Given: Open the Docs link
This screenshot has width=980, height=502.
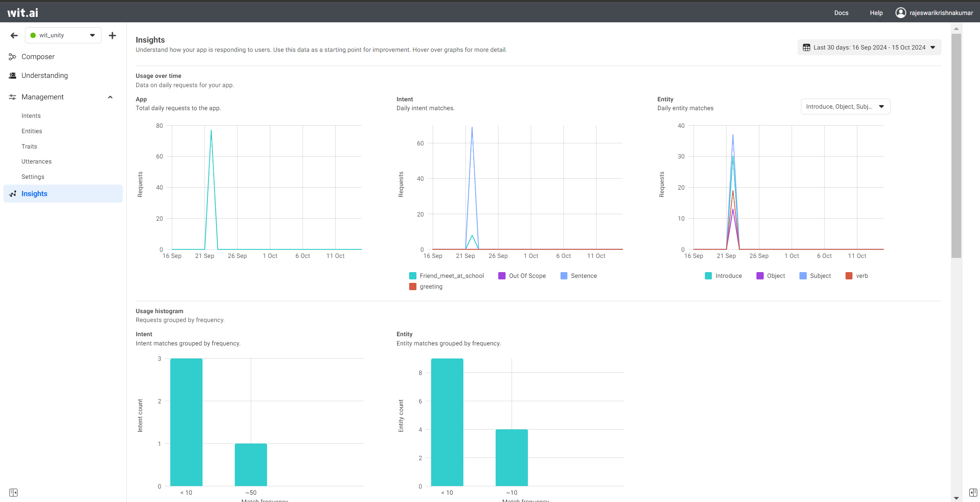Looking at the screenshot, I should 841,13.
